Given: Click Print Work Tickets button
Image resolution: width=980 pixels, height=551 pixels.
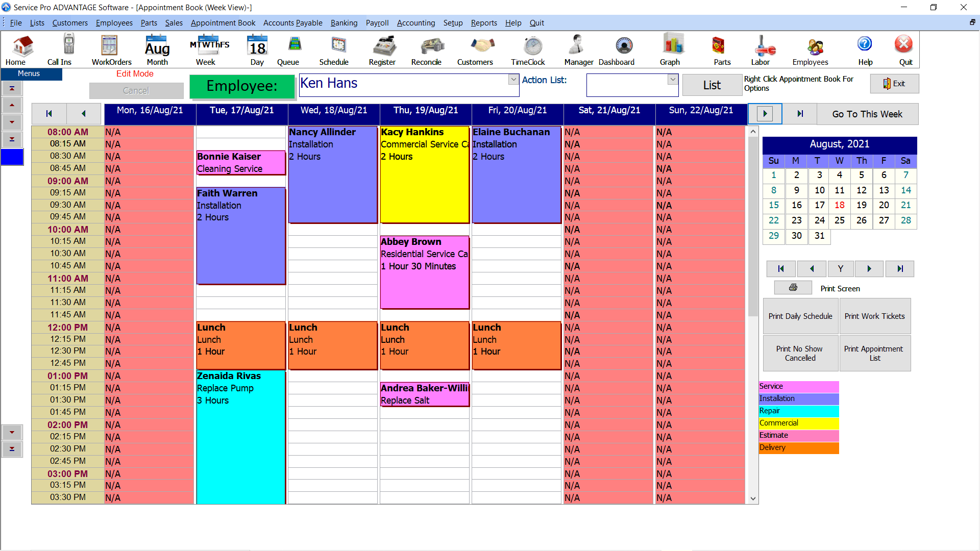Looking at the screenshot, I should [x=875, y=316].
